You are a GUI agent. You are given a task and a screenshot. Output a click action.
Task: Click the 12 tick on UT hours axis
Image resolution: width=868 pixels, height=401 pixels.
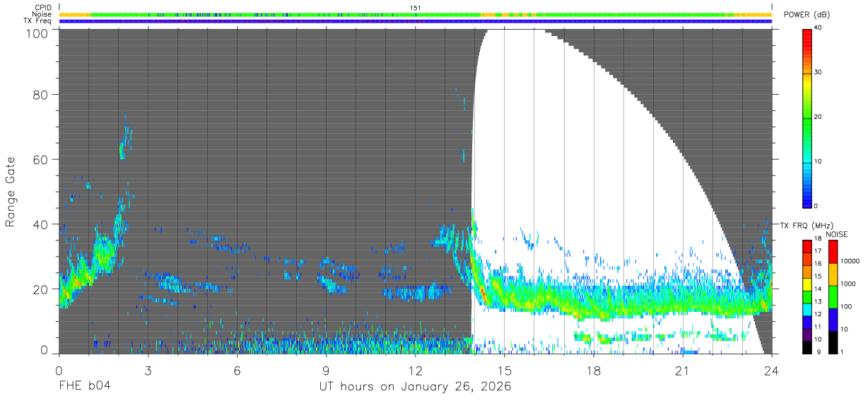[416, 370]
